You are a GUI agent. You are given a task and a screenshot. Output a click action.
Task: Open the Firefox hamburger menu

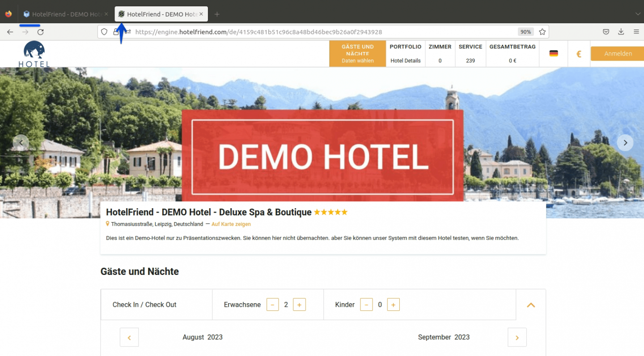coord(636,32)
